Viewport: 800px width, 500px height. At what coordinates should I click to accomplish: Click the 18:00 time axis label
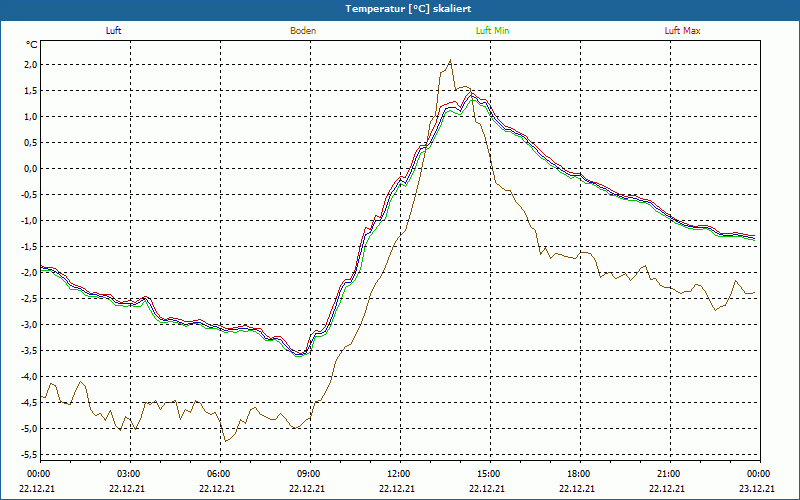(x=579, y=474)
